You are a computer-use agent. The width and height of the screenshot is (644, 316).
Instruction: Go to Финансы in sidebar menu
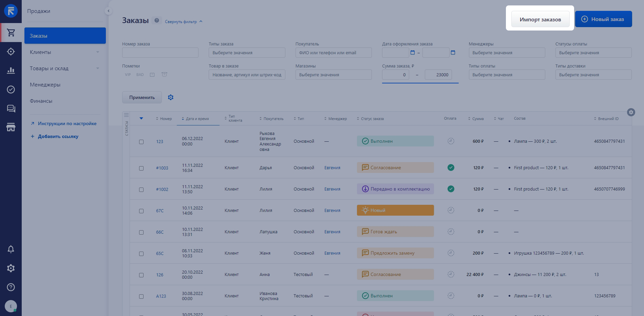(x=41, y=101)
